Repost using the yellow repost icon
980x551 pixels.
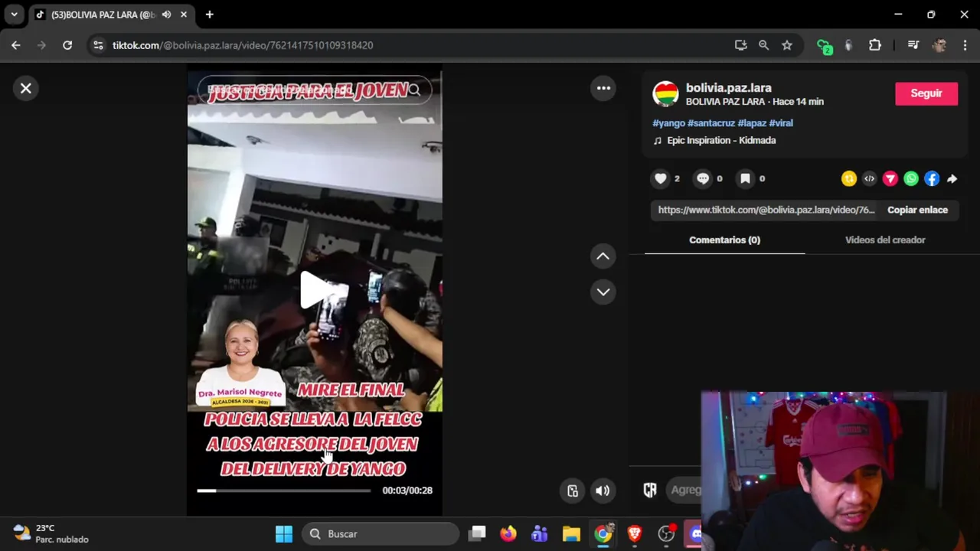point(848,178)
